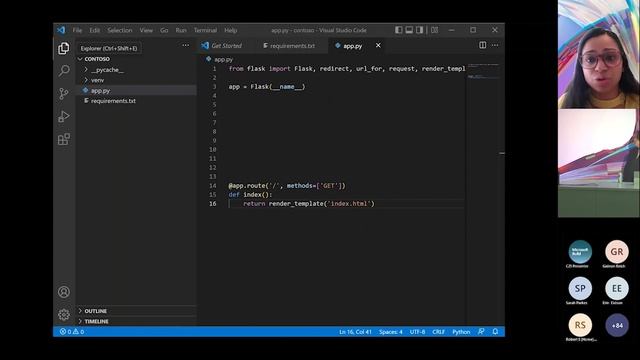Open the Help menu

[231, 30]
